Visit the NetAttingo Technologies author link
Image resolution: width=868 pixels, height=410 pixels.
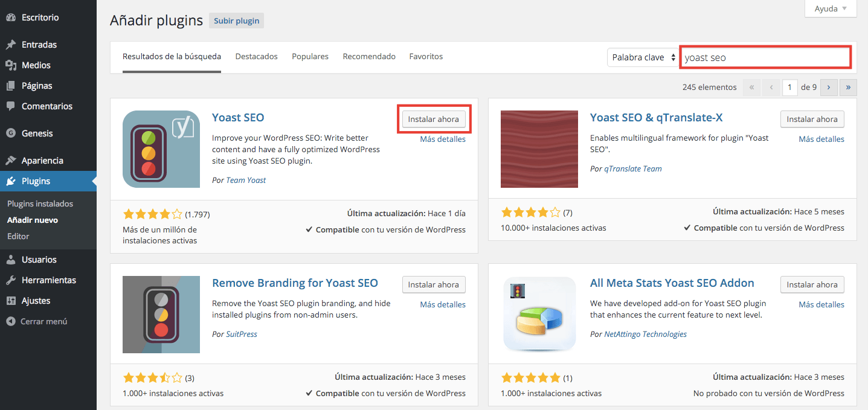[646, 334]
